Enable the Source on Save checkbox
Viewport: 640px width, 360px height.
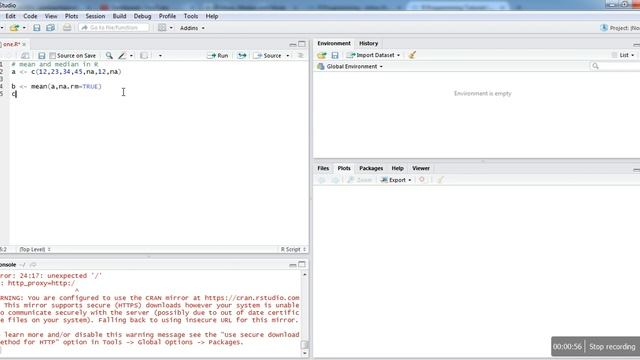point(53,56)
